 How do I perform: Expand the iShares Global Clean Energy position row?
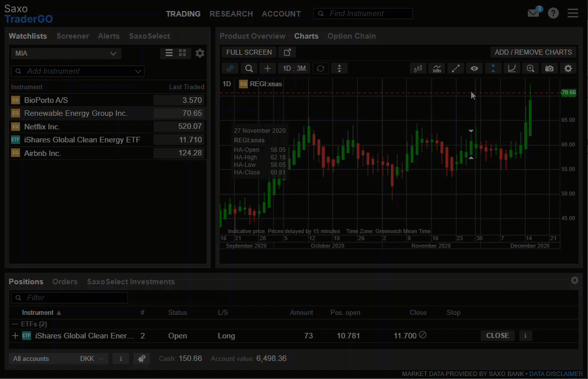(15, 336)
